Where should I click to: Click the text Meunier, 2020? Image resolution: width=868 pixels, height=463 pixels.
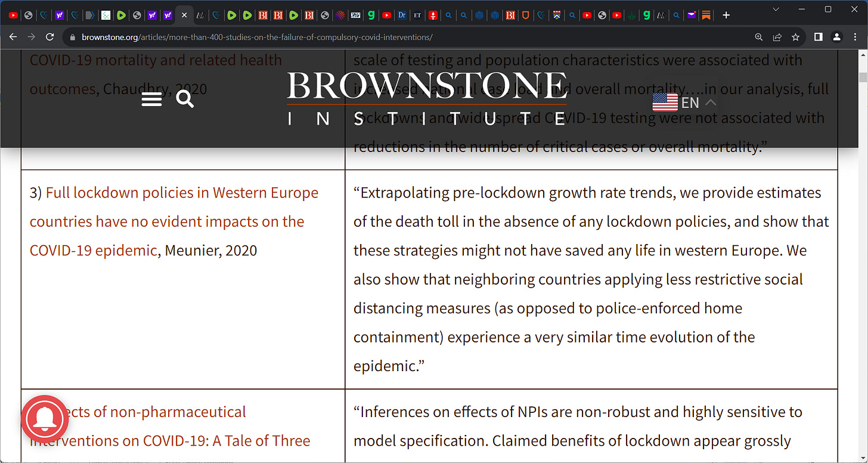pyautogui.click(x=210, y=250)
